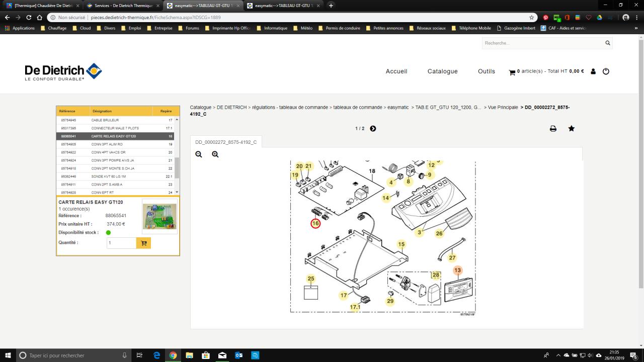This screenshot has height=362, width=644.
Task: Add diagram to favorites with star icon
Action: (572, 128)
